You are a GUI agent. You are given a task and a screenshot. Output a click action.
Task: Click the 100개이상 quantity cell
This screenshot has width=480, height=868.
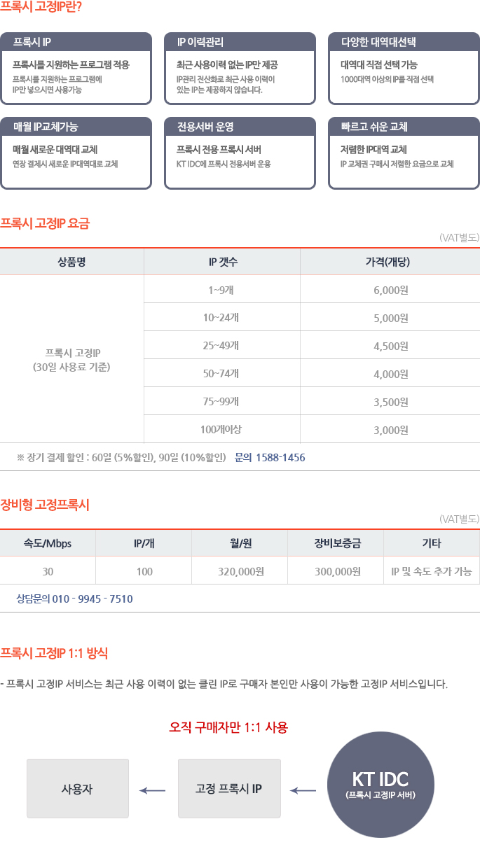tap(222, 429)
